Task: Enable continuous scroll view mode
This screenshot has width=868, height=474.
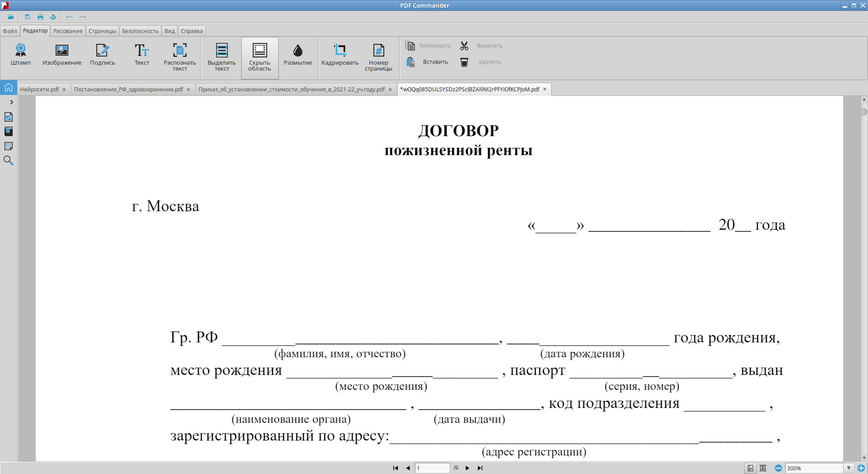Action: (x=763, y=468)
